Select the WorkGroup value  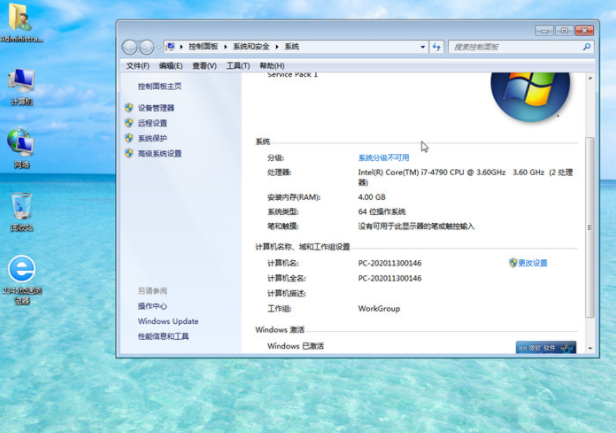379,308
